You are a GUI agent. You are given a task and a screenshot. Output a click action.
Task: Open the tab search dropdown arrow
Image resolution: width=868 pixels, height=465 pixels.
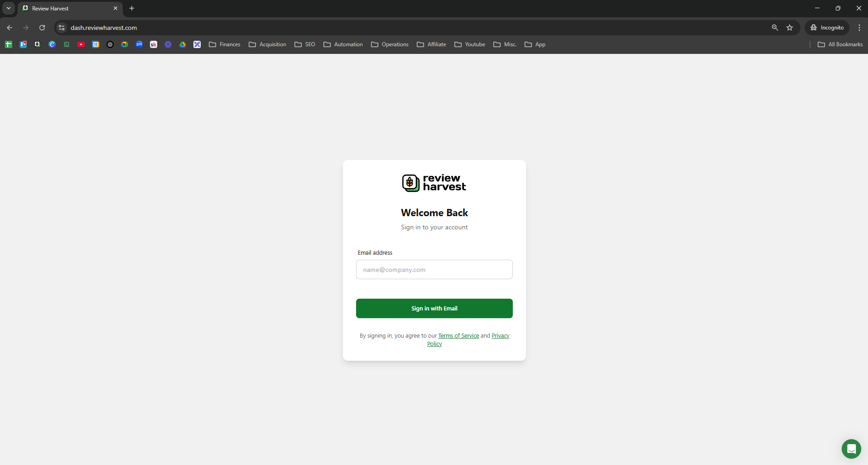[x=9, y=8]
